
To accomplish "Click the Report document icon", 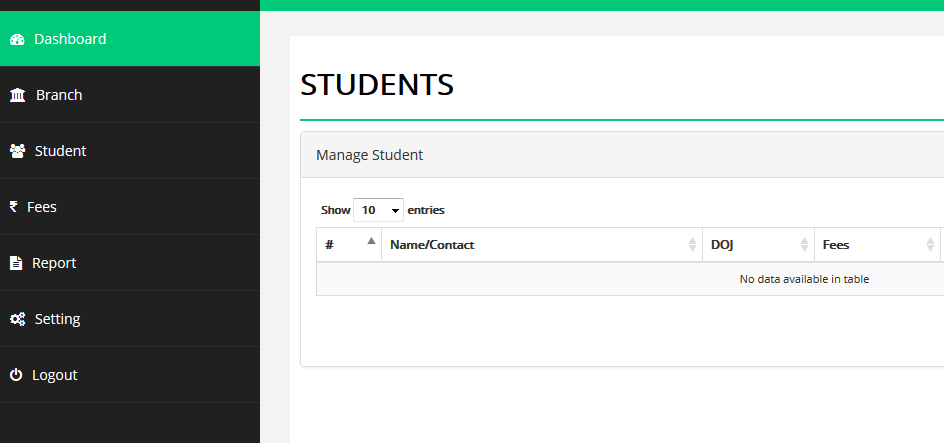I will point(16,263).
